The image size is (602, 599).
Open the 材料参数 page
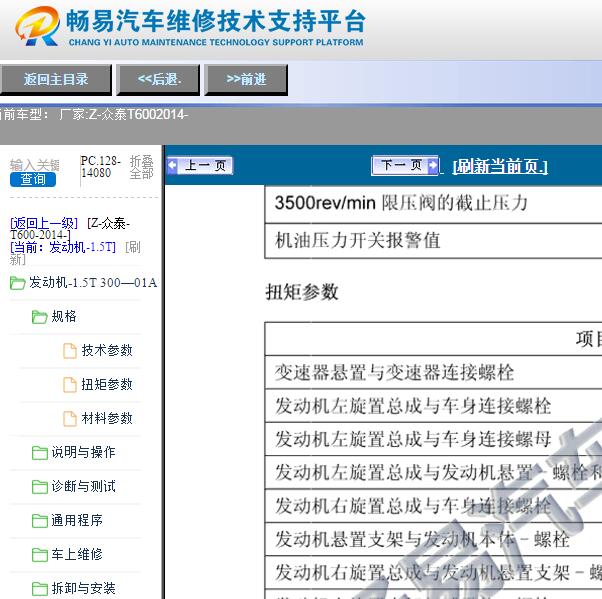click(x=107, y=419)
